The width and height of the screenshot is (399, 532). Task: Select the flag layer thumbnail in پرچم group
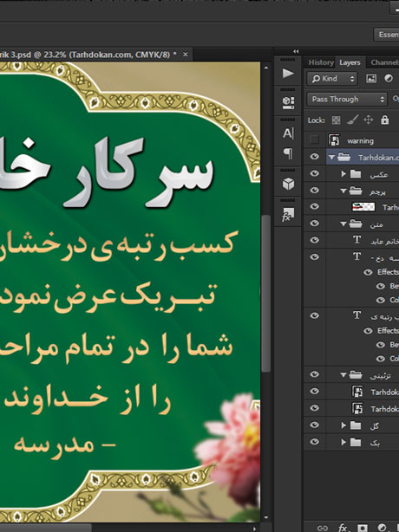[363, 206]
